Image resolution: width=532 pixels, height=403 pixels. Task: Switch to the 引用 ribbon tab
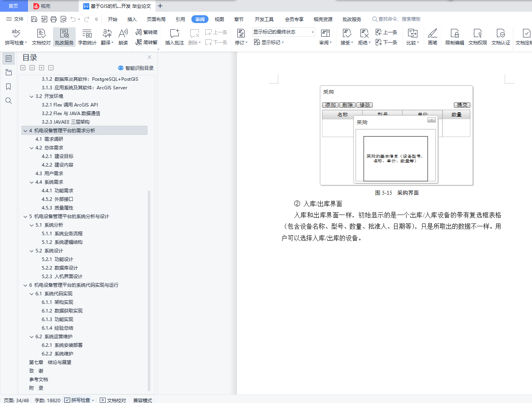pyautogui.click(x=180, y=19)
